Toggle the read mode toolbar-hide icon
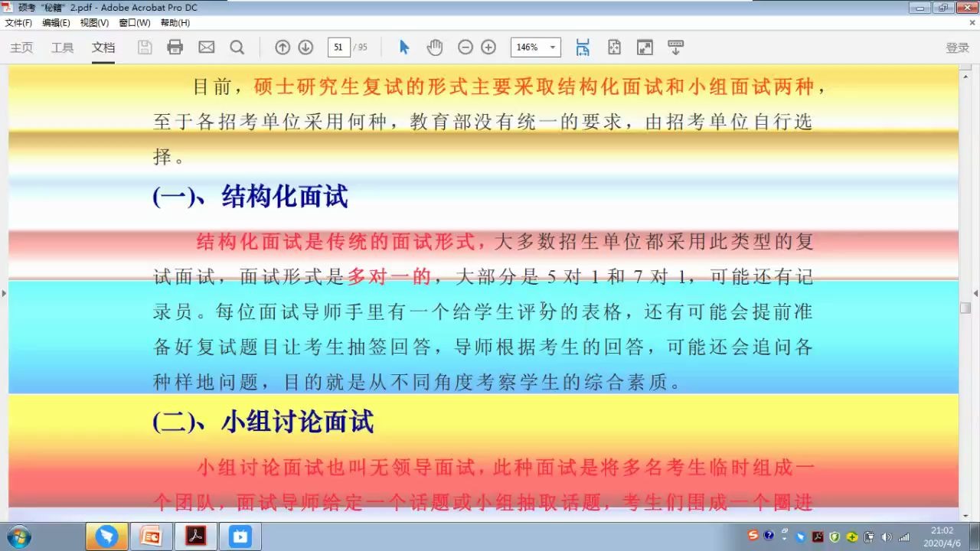Viewport: 980px width, 551px height. (675, 47)
